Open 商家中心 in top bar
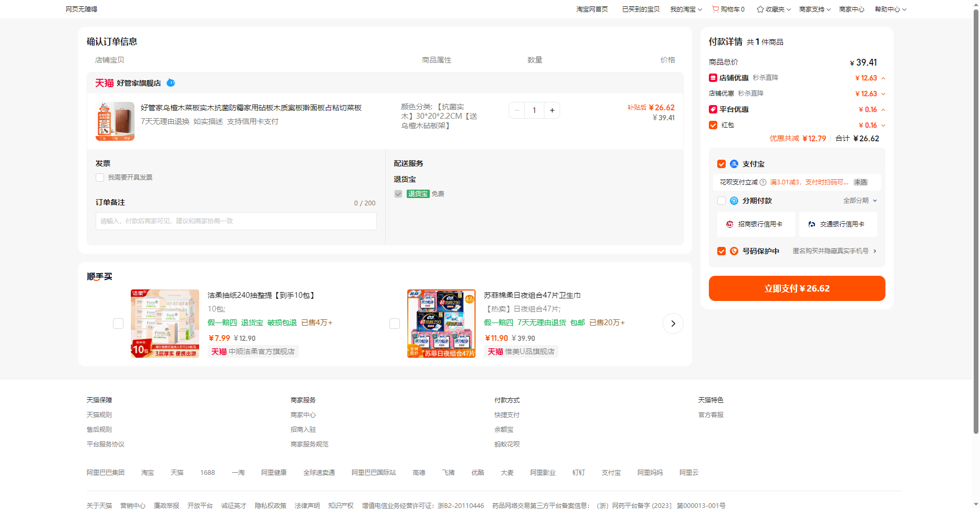The image size is (980, 509). 852,9
